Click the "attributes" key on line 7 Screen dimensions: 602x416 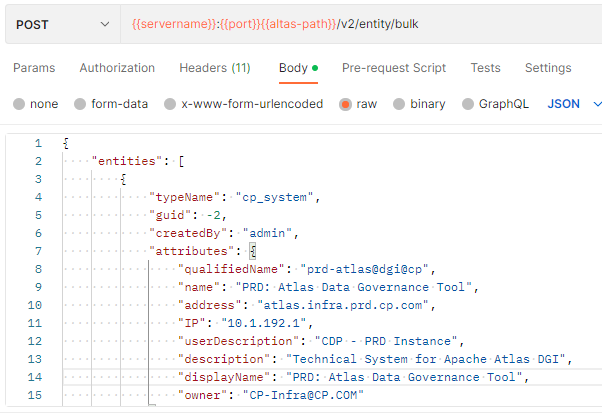192,251
